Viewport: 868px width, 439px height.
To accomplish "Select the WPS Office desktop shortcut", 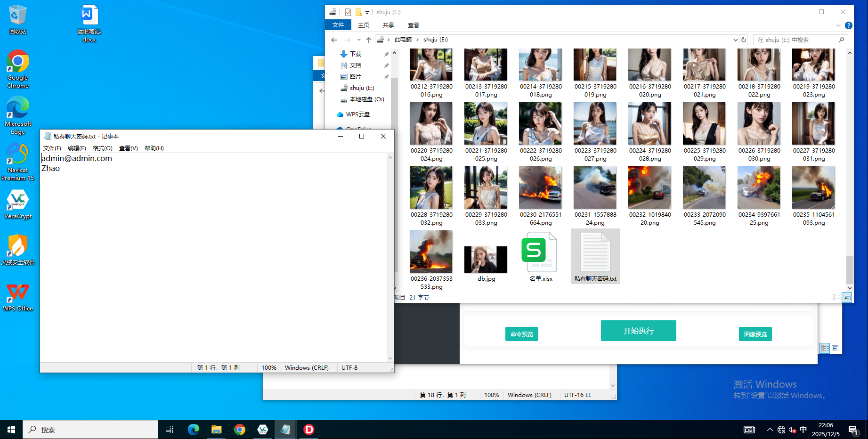I will coord(18,296).
